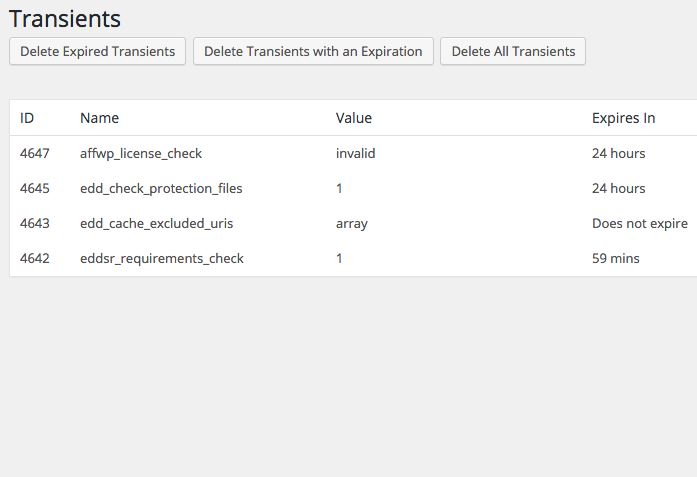697x477 pixels.
Task: Select the Name column header
Action: point(100,118)
